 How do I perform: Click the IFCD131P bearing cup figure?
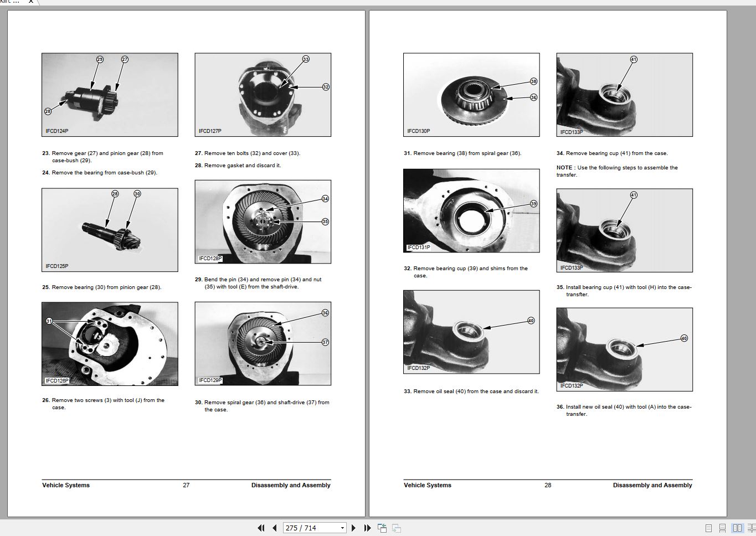471,211
